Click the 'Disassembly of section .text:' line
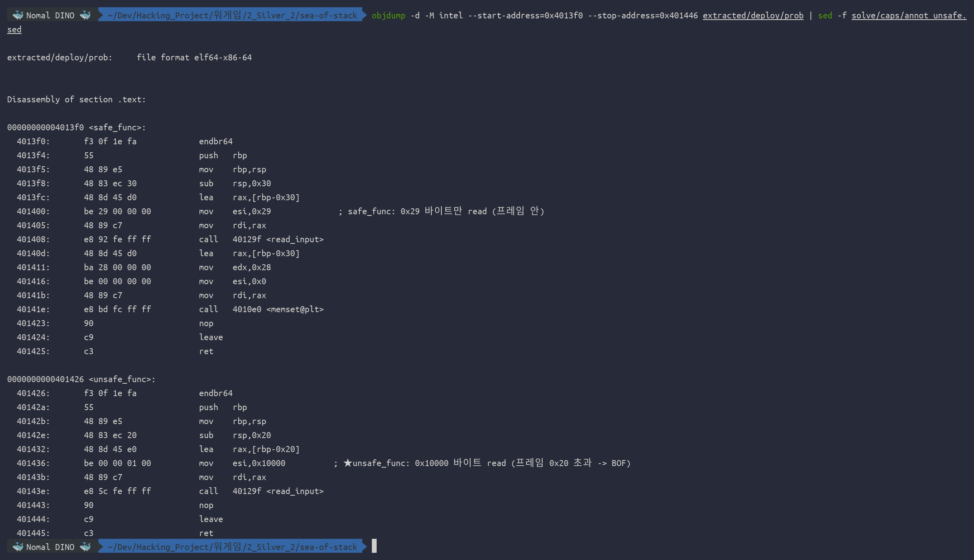Image resolution: width=974 pixels, height=560 pixels. pos(77,100)
